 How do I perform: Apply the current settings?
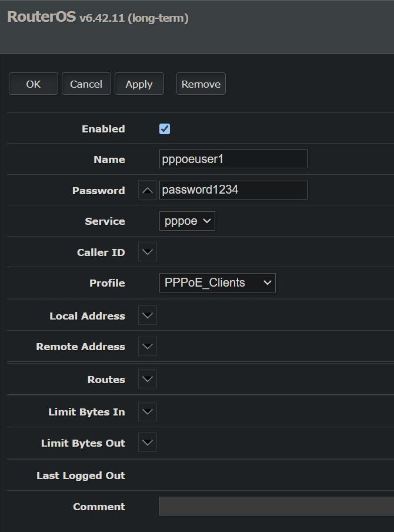139,84
